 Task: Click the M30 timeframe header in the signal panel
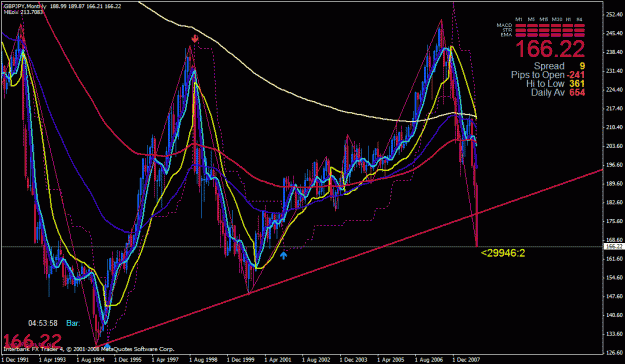click(557, 19)
